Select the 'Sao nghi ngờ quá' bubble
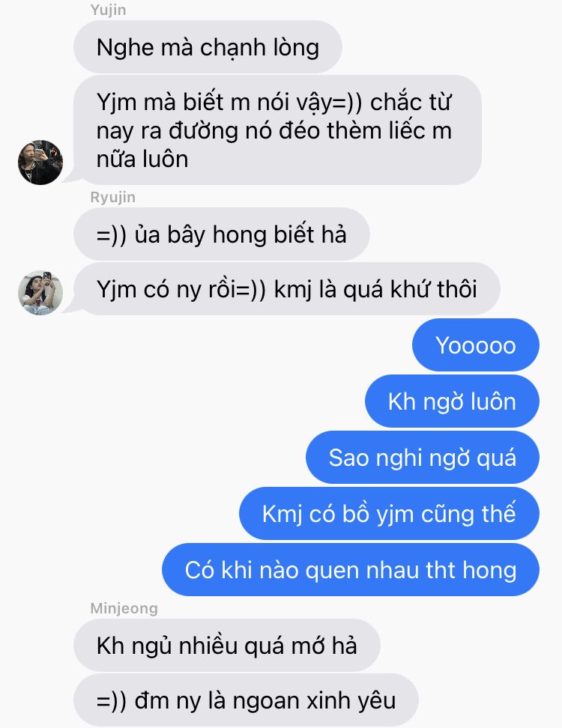Viewport: 562px width, 728px height. click(x=422, y=458)
